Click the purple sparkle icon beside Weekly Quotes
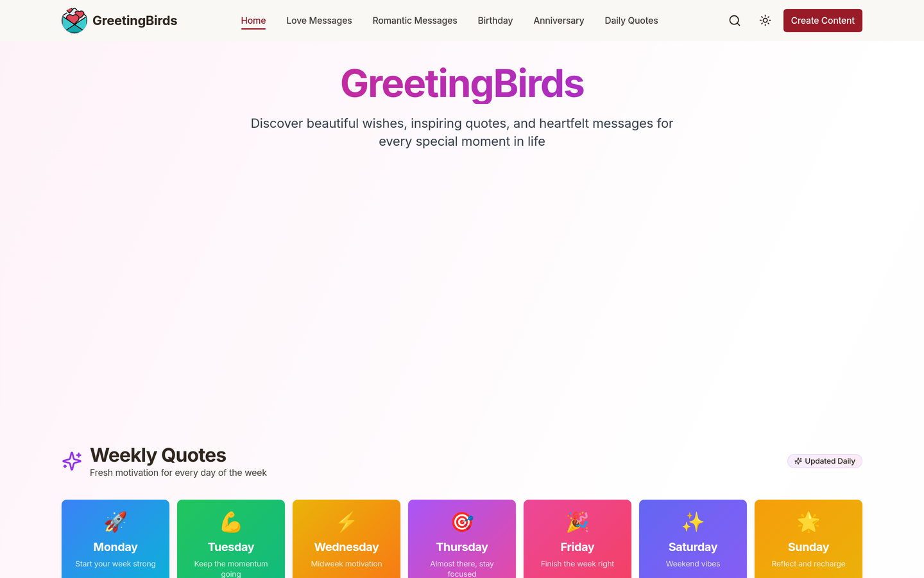 [72, 460]
